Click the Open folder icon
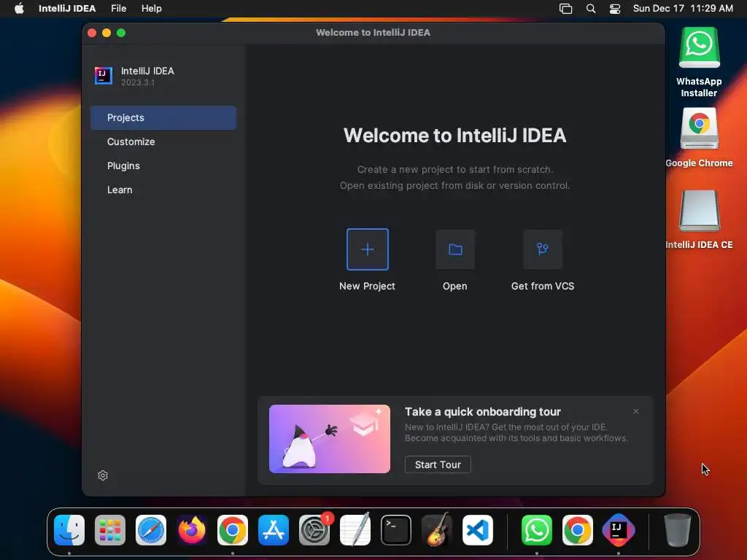 (455, 249)
